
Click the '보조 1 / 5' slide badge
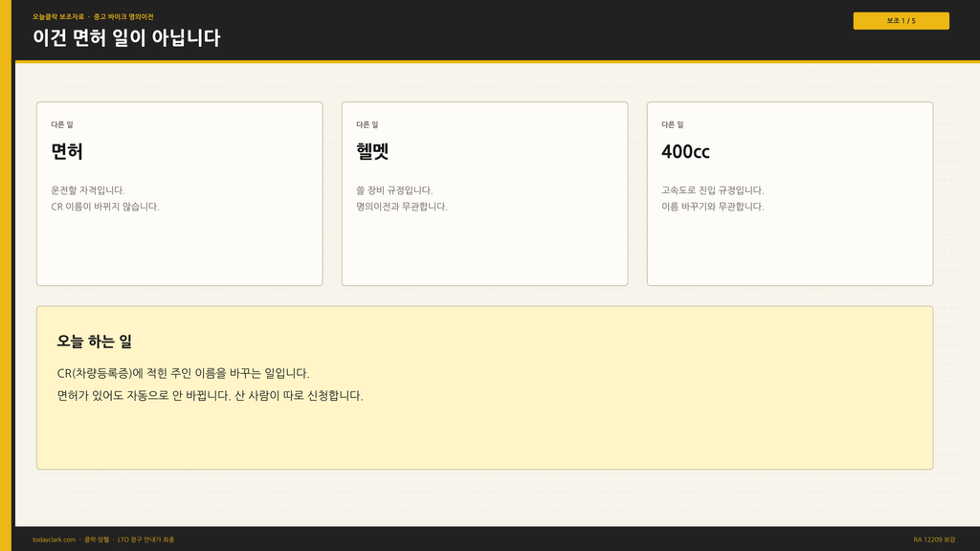pos(901,21)
